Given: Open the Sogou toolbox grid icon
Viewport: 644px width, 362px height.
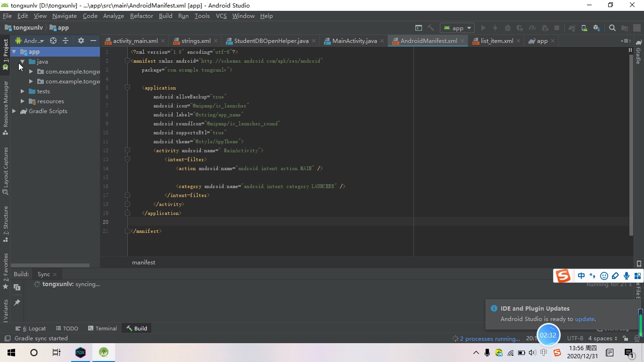Looking at the screenshot, I should pyautogui.click(x=638, y=276).
